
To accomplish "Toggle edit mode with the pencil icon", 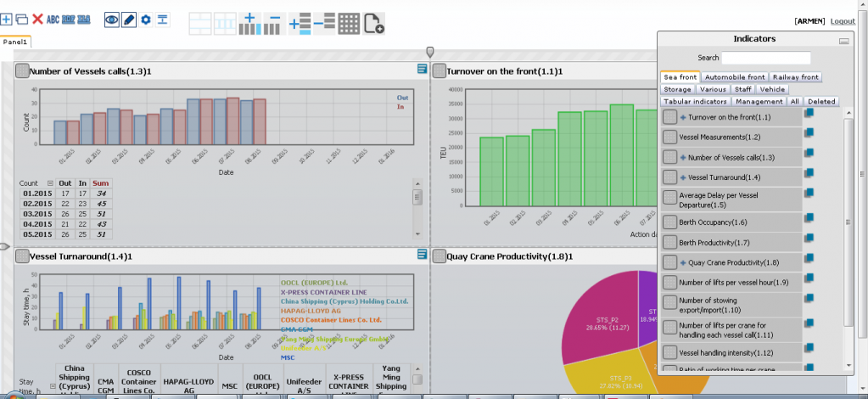I will pos(128,20).
